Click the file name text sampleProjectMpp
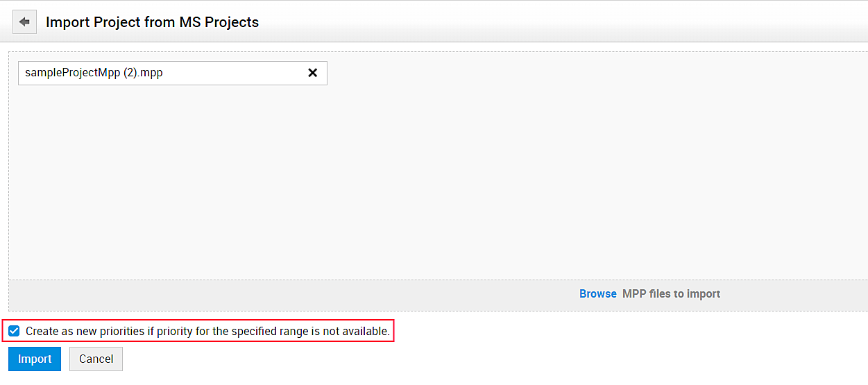Viewport: 868px width, 385px height. pyautogui.click(x=94, y=73)
